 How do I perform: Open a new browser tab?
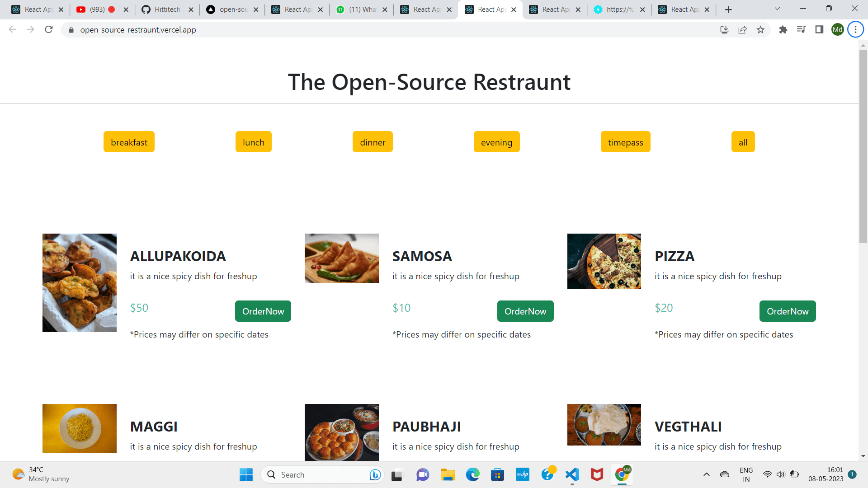pyautogui.click(x=728, y=9)
